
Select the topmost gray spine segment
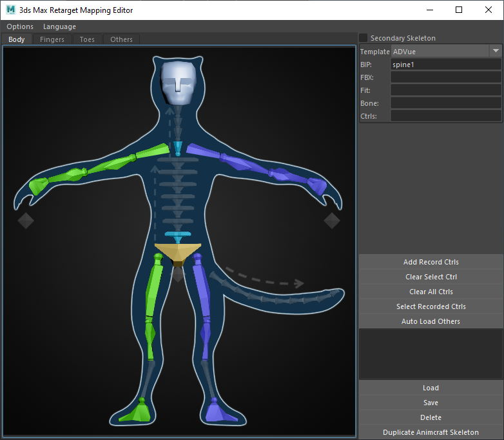(x=178, y=163)
